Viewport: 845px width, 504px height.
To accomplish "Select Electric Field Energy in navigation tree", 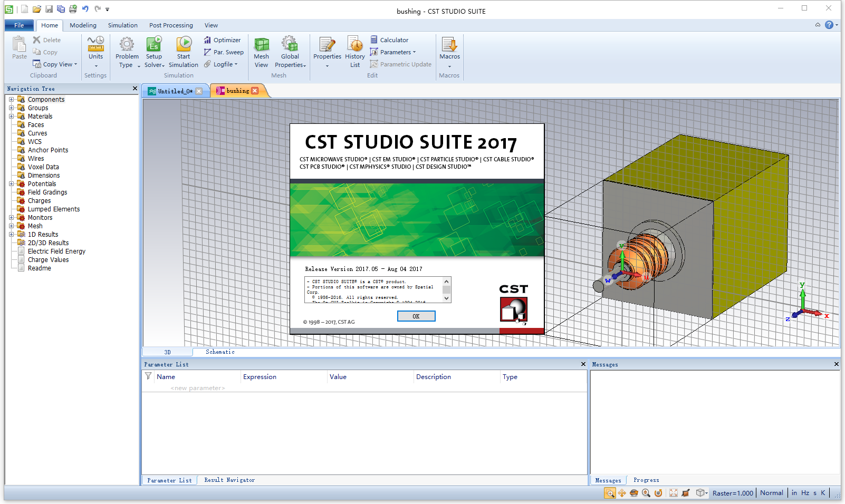I will pyautogui.click(x=56, y=251).
